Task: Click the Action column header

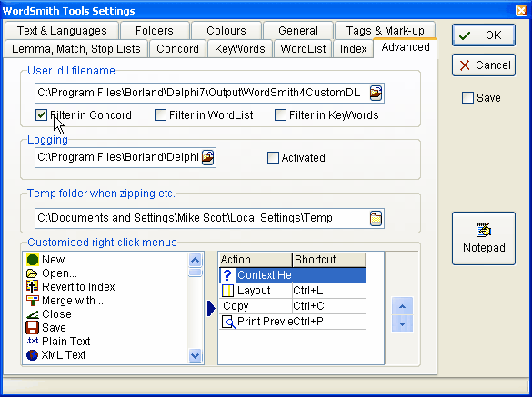Action: click(256, 260)
